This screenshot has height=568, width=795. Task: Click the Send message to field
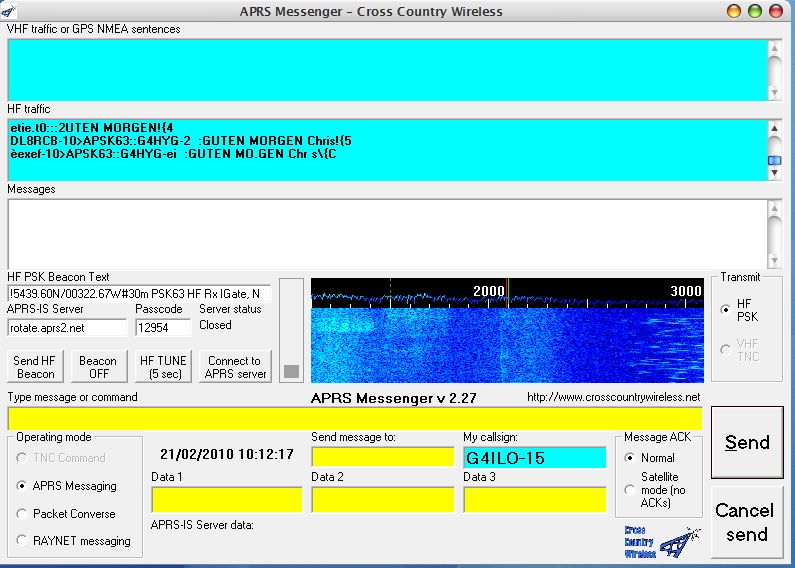[x=383, y=457]
